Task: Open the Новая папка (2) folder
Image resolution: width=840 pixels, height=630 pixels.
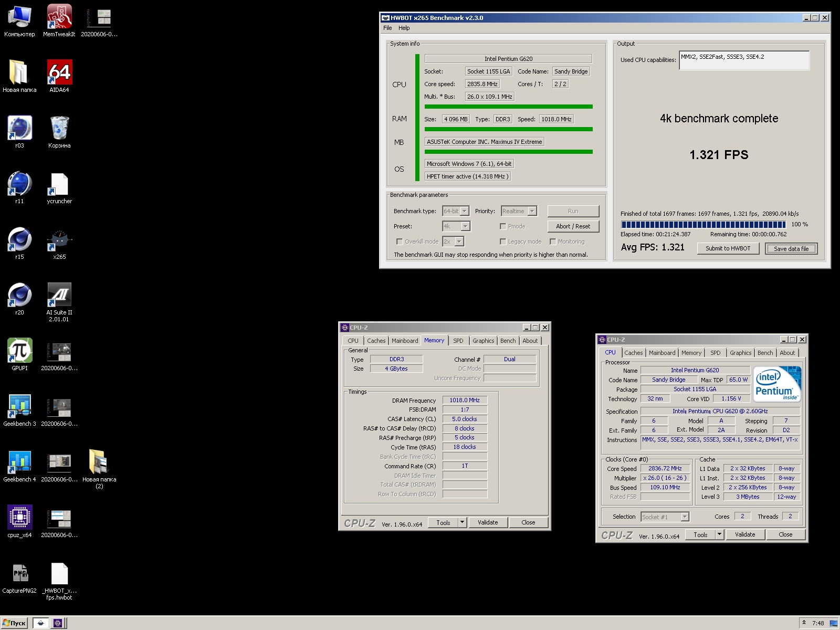Action: [99, 469]
